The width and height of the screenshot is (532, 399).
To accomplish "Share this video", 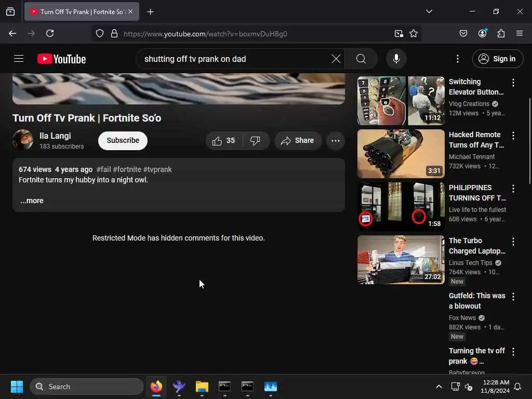I will [298, 140].
